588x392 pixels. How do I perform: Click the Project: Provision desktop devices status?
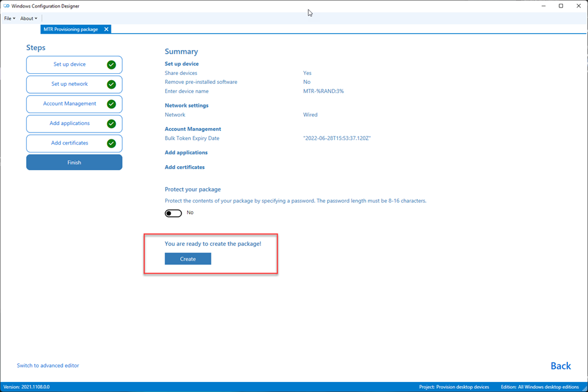[x=454, y=387]
